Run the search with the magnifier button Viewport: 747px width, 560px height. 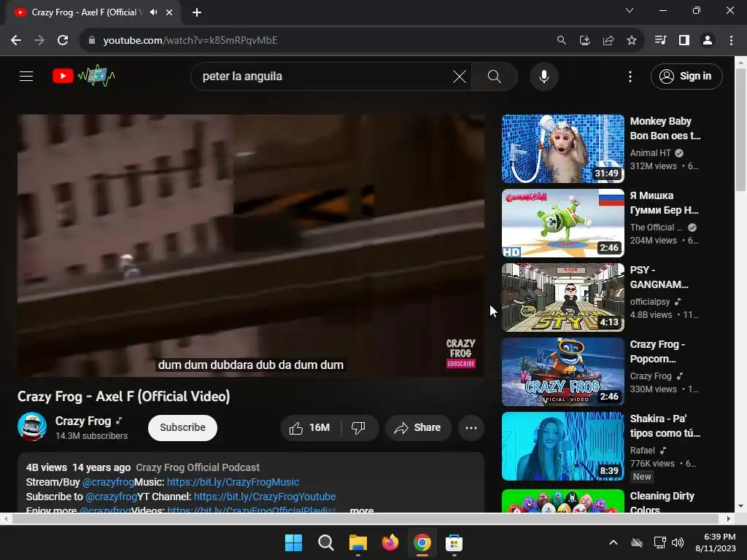point(494,76)
